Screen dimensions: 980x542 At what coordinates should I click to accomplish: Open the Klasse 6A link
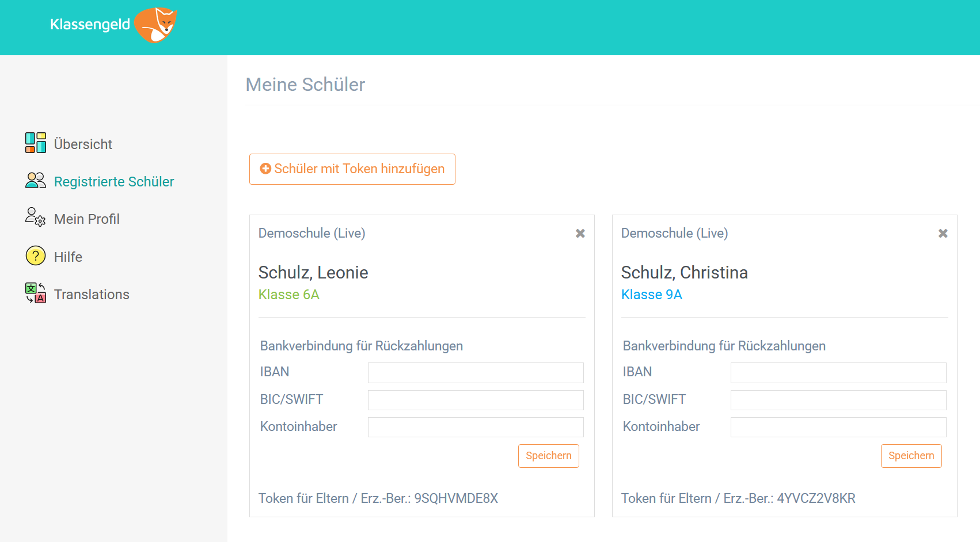[x=288, y=295]
